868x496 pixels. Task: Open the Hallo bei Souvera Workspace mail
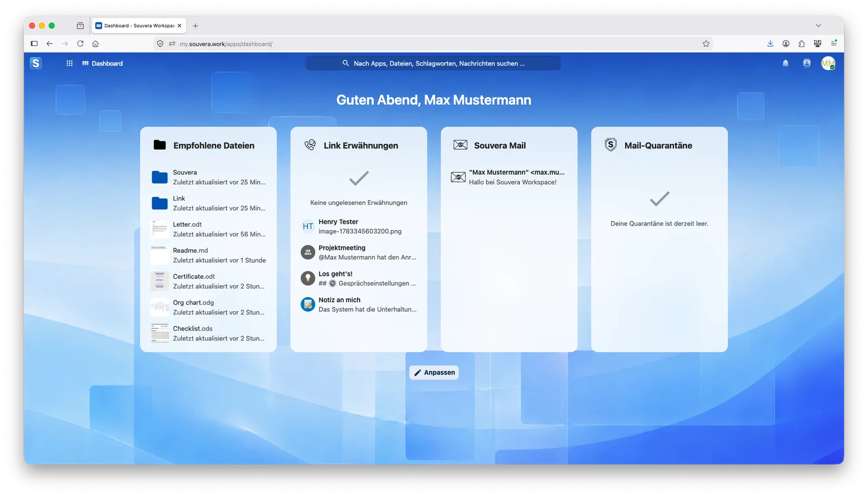pos(509,177)
